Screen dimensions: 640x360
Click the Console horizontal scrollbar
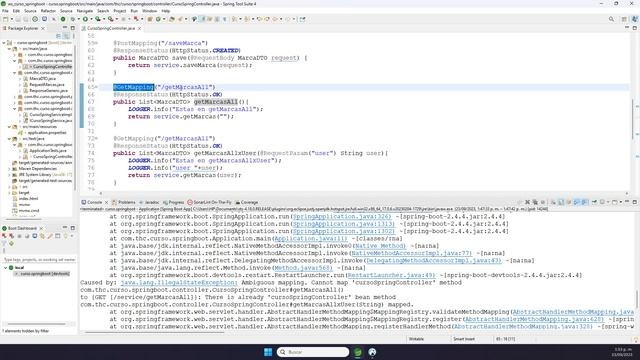154,332
